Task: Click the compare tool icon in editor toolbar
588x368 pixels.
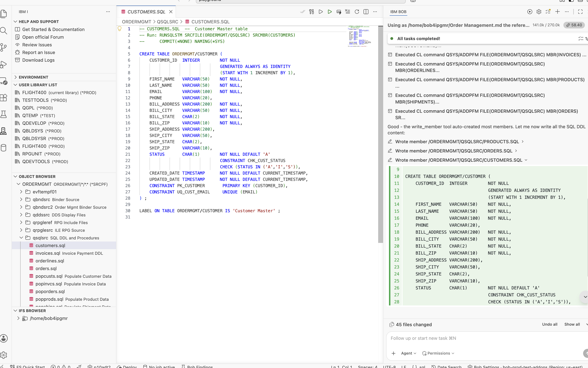Action: tap(312, 12)
